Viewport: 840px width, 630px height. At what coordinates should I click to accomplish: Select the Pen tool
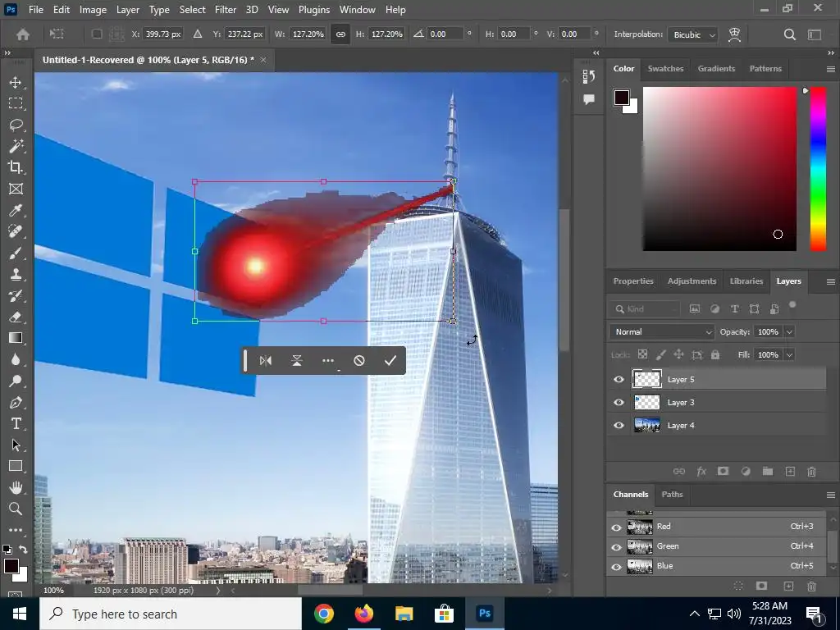pos(16,402)
